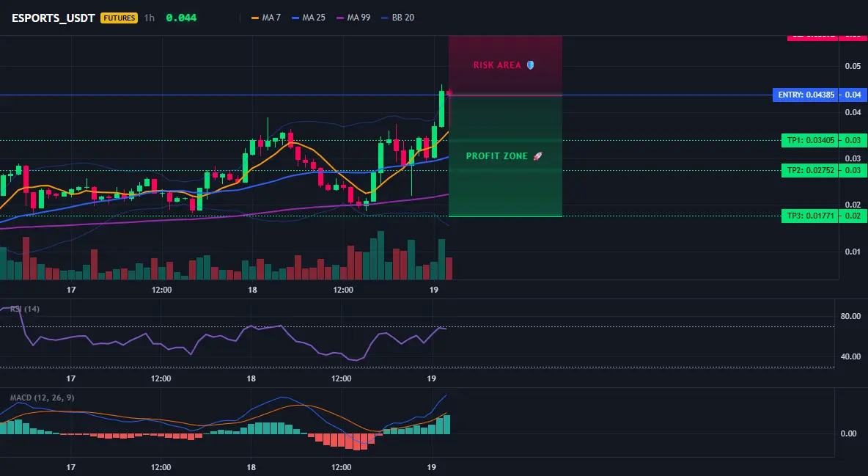Click the 0.01 price axis label
The width and height of the screenshot is (868, 476).
[x=853, y=252]
